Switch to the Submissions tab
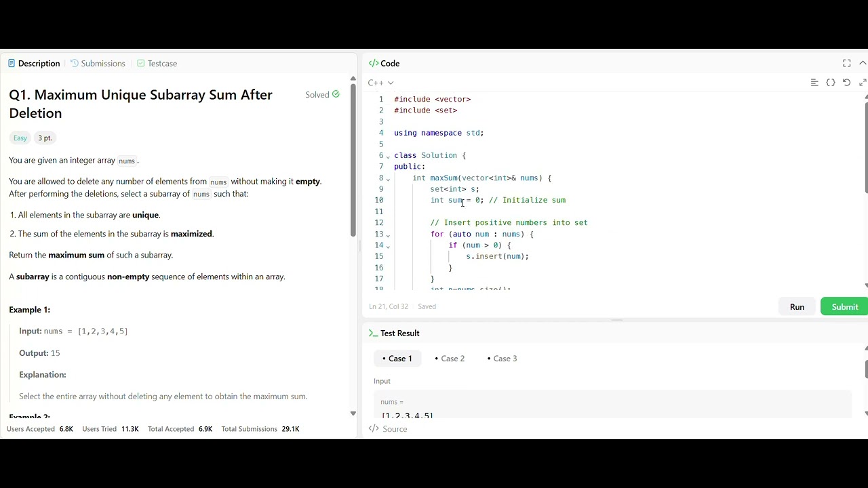The height and width of the screenshot is (488, 868). 98,63
